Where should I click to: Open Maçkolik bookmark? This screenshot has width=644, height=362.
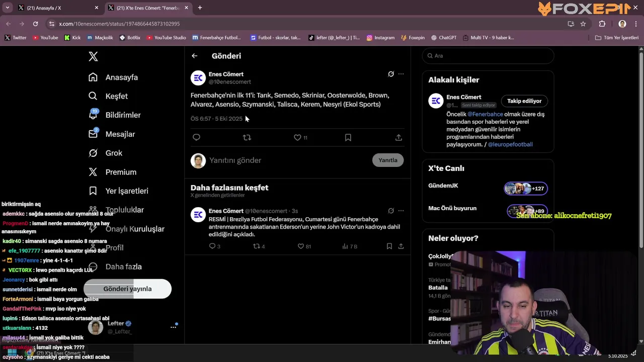pyautogui.click(x=100, y=38)
